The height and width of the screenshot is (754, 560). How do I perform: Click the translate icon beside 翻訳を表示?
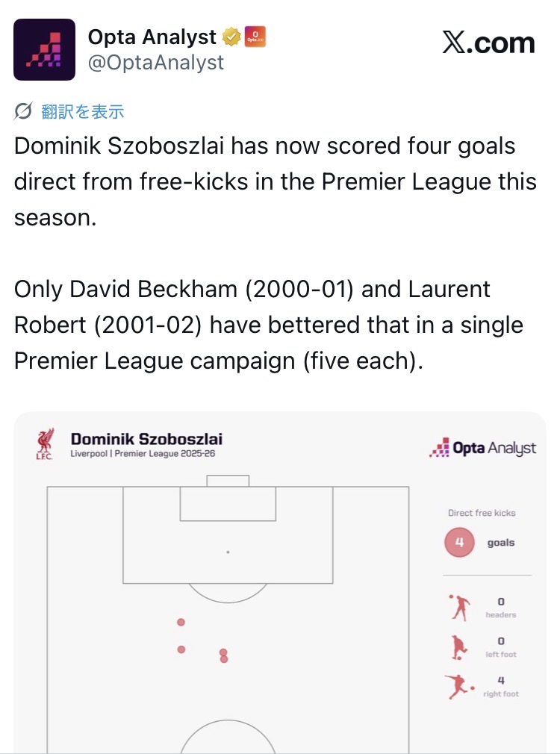[x=24, y=112]
